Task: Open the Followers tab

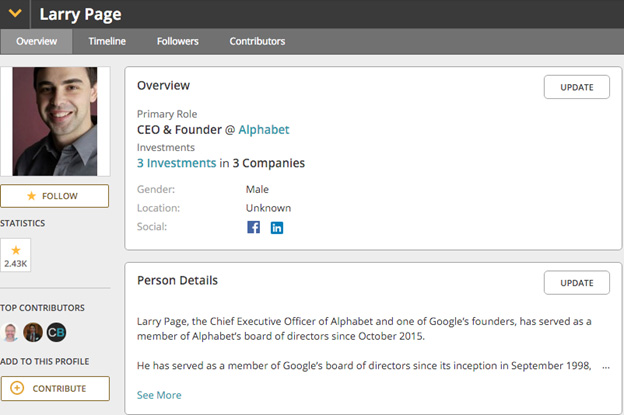Action: [x=177, y=41]
